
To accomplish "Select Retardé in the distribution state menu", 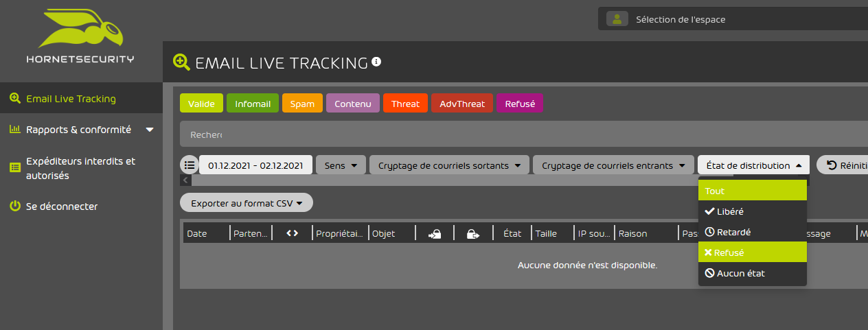I will (753, 232).
